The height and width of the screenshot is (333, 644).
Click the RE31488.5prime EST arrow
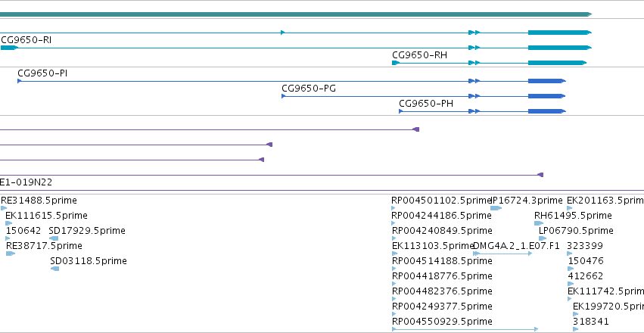point(4,208)
